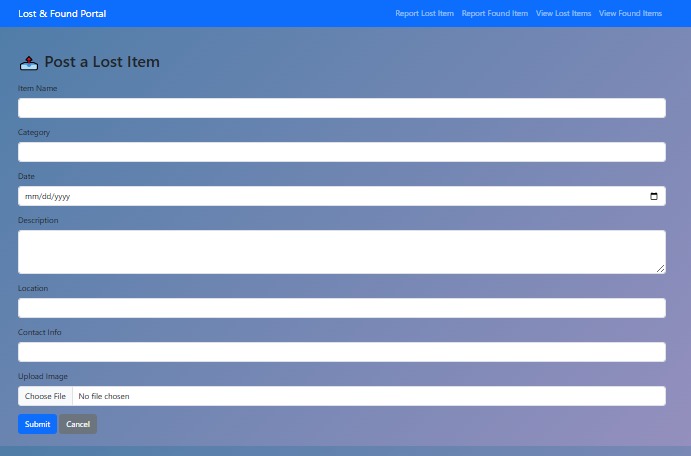Click the Choose File button
Screen dimensions: 691x456
click(x=45, y=396)
